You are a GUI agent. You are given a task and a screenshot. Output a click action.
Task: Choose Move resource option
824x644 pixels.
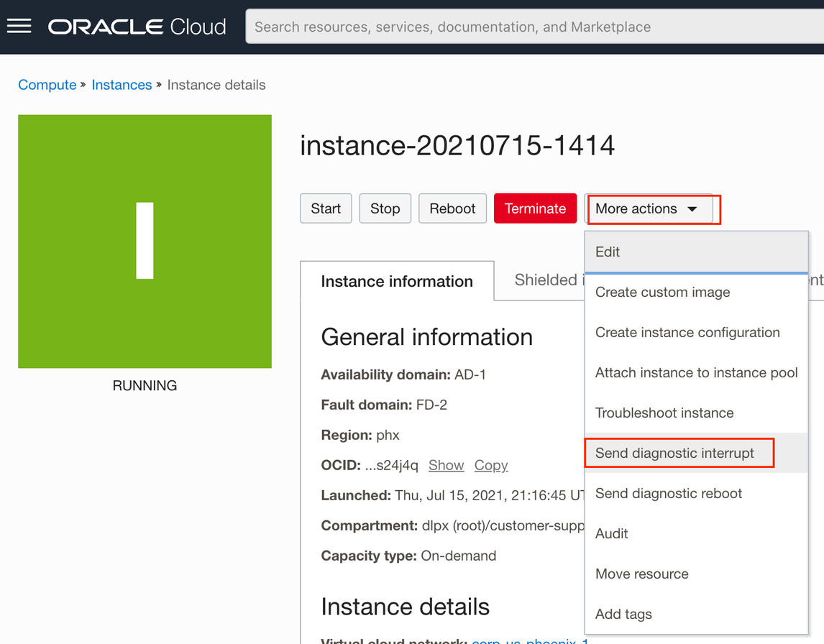click(x=696, y=574)
